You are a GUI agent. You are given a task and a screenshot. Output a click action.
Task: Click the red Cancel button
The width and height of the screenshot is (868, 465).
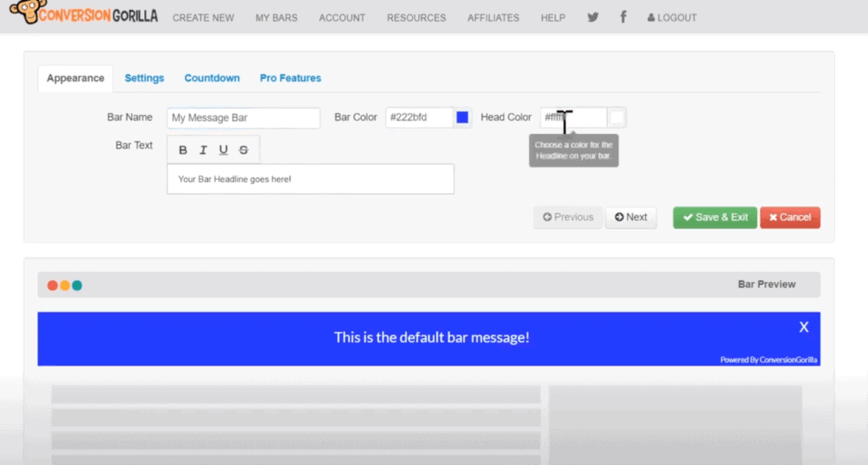coord(789,218)
